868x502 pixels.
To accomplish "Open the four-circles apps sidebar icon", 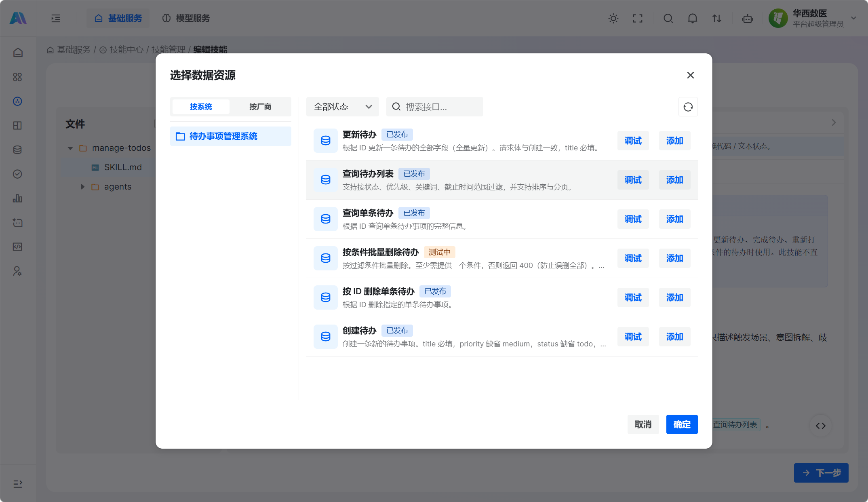I will [17, 77].
